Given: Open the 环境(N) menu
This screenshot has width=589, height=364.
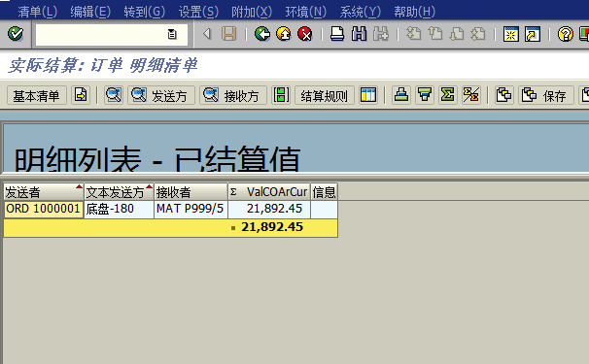Looking at the screenshot, I should pyautogui.click(x=306, y=12).
